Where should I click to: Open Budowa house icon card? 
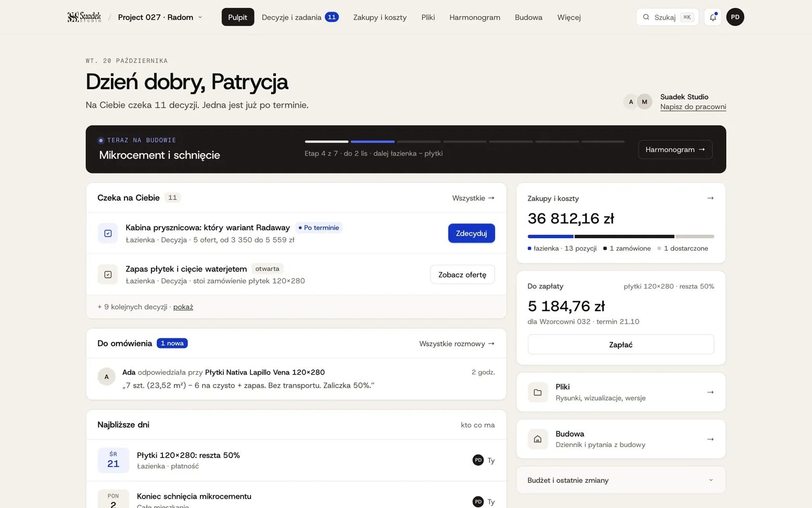538,439
